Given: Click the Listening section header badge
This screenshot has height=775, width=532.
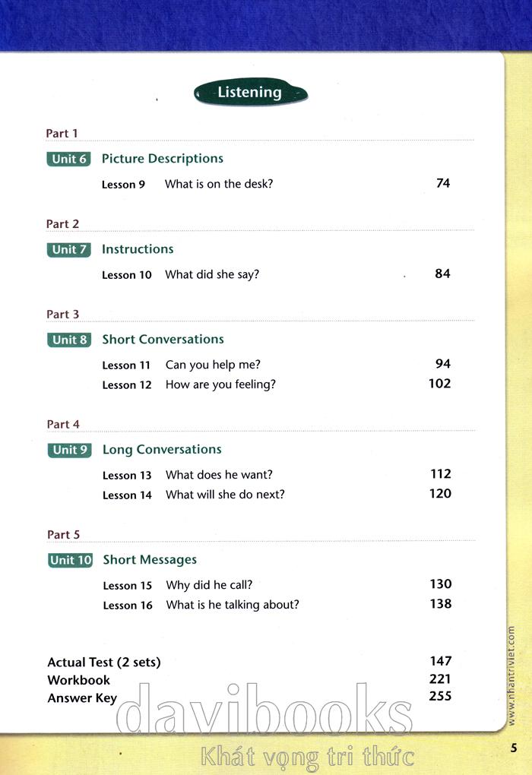Looking at the screenshot, I should (x=250, y=93).
